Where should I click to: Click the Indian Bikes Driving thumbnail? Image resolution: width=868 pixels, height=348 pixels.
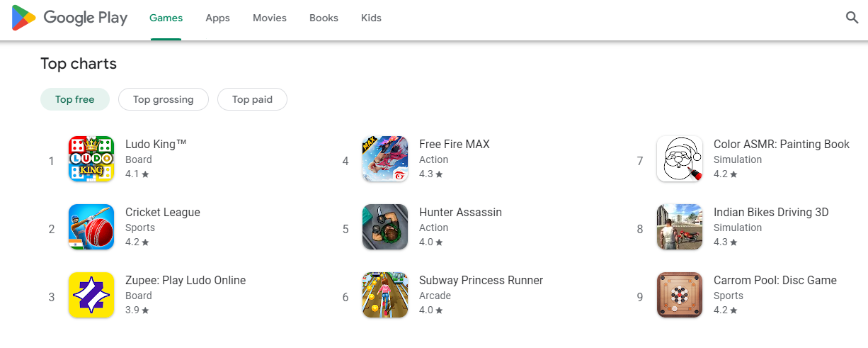(x=680, y=227)
